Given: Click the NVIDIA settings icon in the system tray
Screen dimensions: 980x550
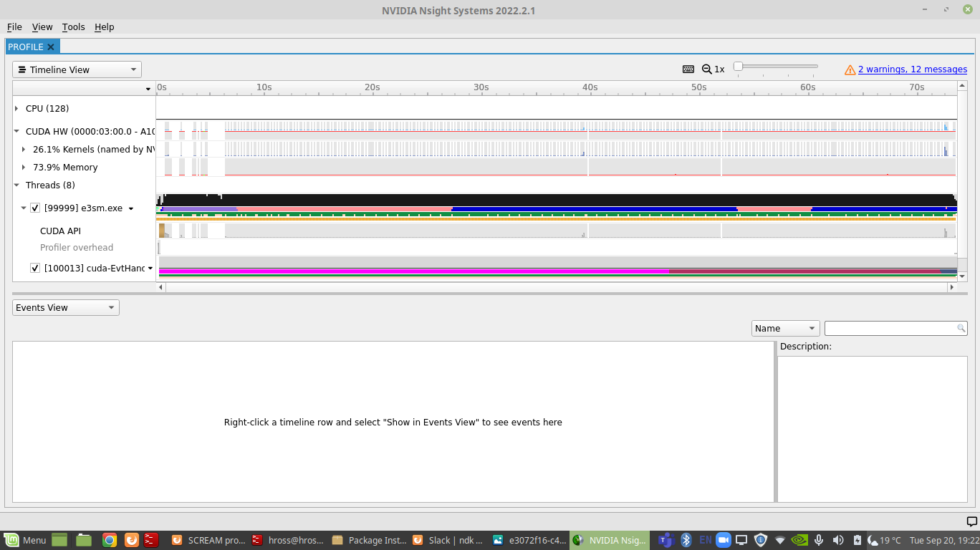Looking at the screenshot, I should 799,540.
